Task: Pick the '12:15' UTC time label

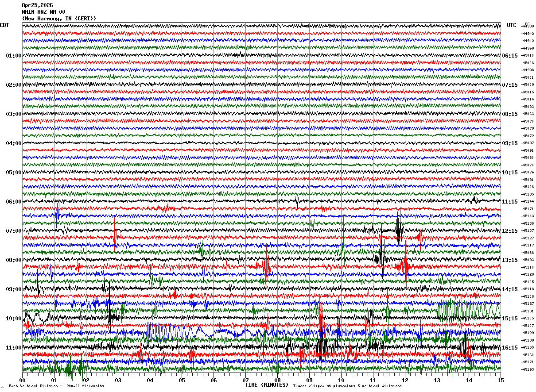Action: [x=510, y=231]
